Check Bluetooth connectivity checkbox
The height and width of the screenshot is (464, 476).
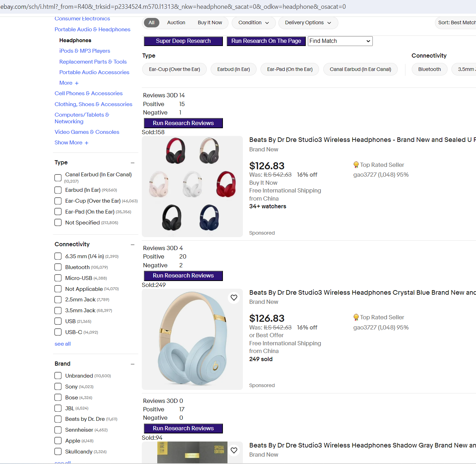coord(58,267)
